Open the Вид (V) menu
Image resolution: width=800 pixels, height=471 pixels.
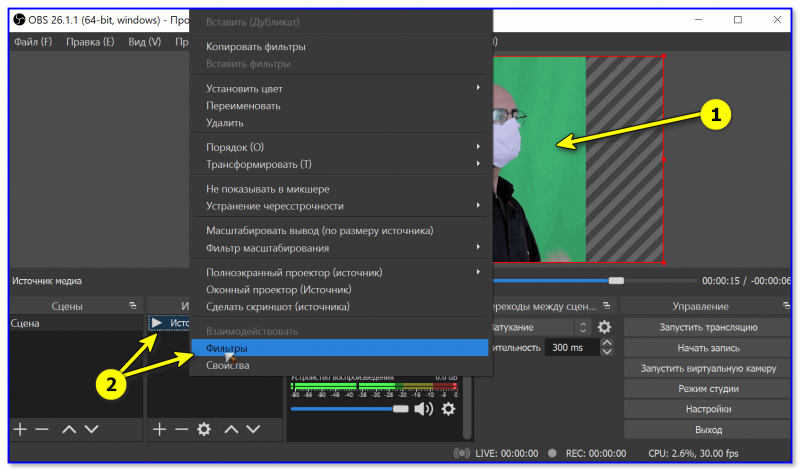click(x=144, y=42)
